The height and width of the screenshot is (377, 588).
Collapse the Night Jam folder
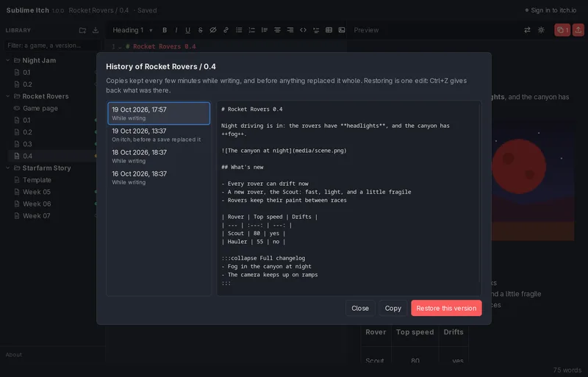click(x=8, y=60)
